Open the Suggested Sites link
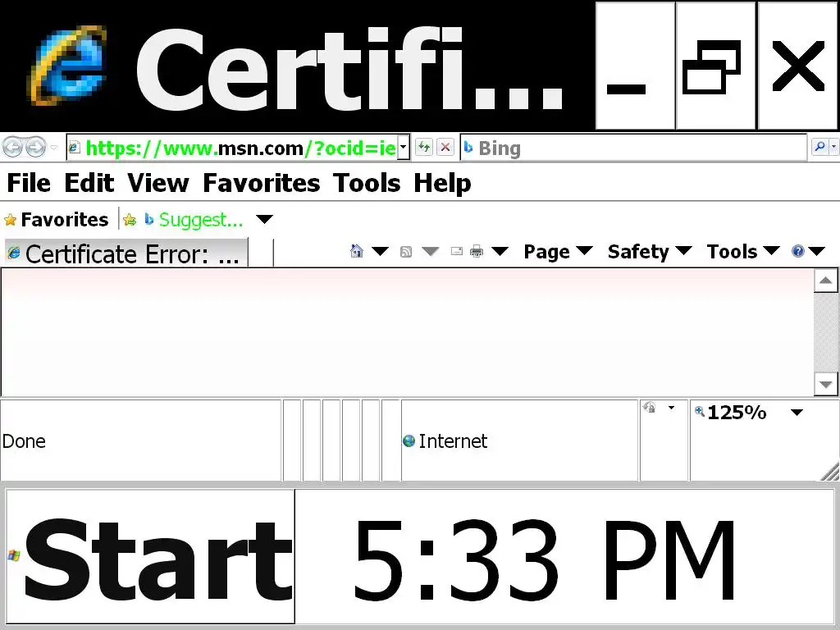 tap(194, 220)
